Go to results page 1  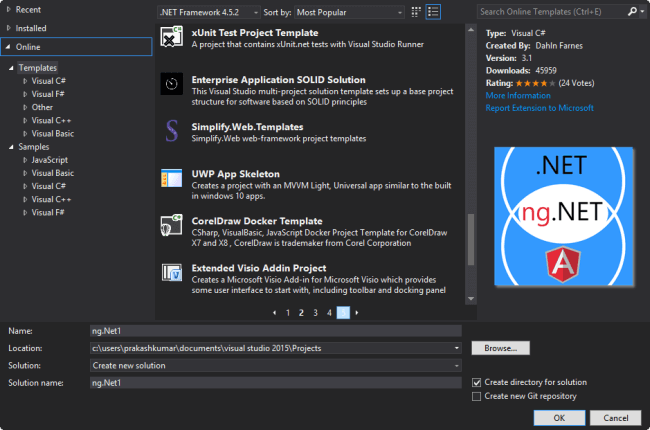coord(288,313)
